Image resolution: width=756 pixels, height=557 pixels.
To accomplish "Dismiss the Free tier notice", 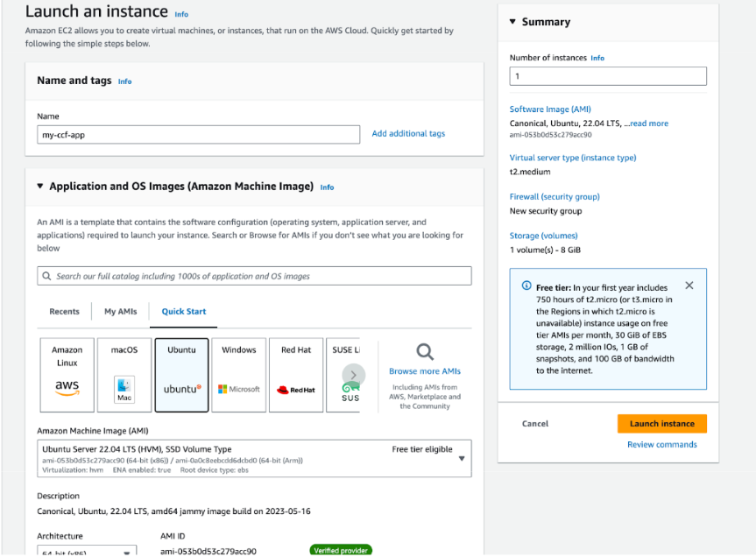I will coord(689,286).
